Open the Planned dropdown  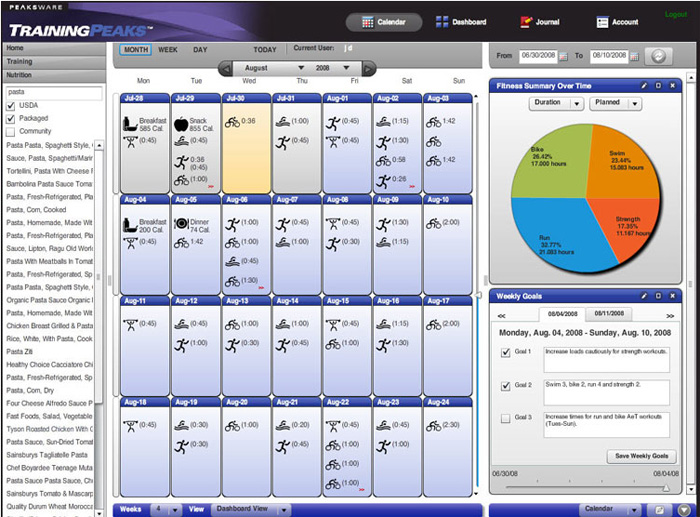[x=616, y=103]
